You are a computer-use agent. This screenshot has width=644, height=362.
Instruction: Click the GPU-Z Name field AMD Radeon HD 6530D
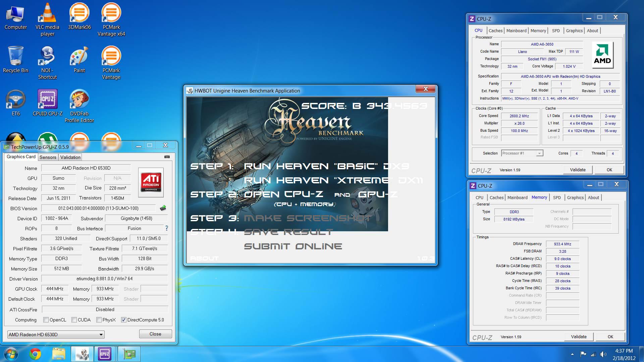click(x=86, y=168)
